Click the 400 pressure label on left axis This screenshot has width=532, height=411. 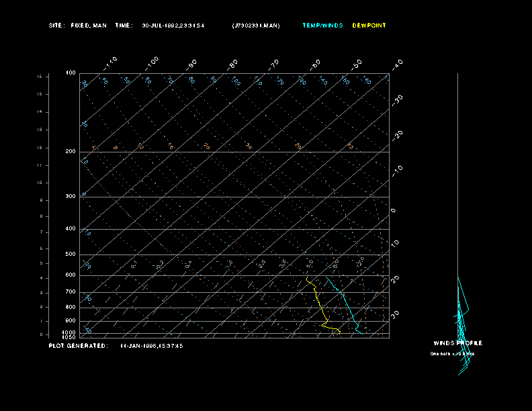(71, 229)
